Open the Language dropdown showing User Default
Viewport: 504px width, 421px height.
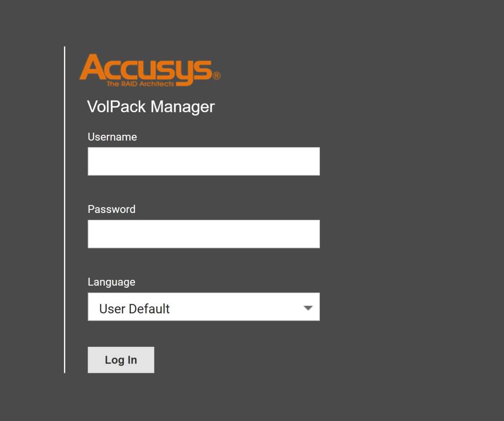[x=204, y=307]
